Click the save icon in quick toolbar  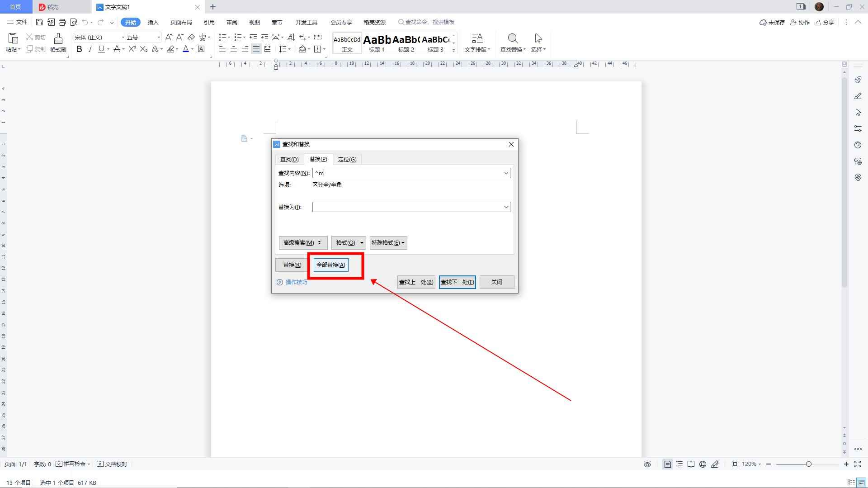(39, 22)
